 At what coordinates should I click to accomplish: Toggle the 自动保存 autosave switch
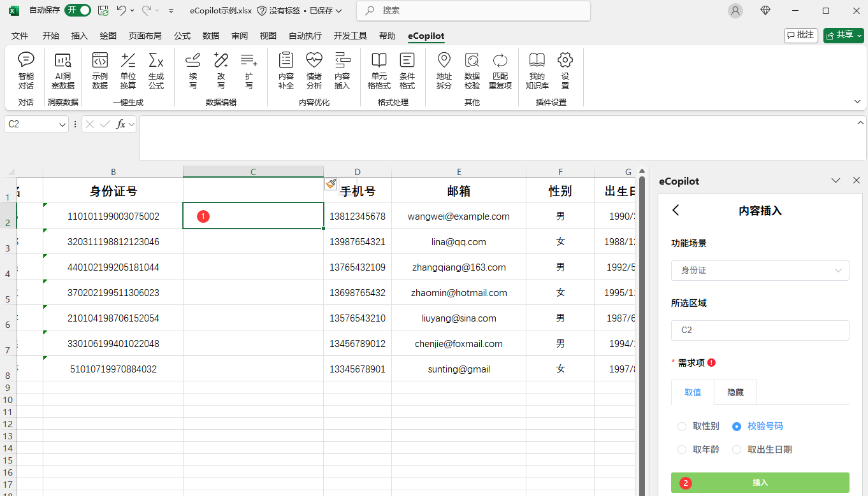(78, 10)
